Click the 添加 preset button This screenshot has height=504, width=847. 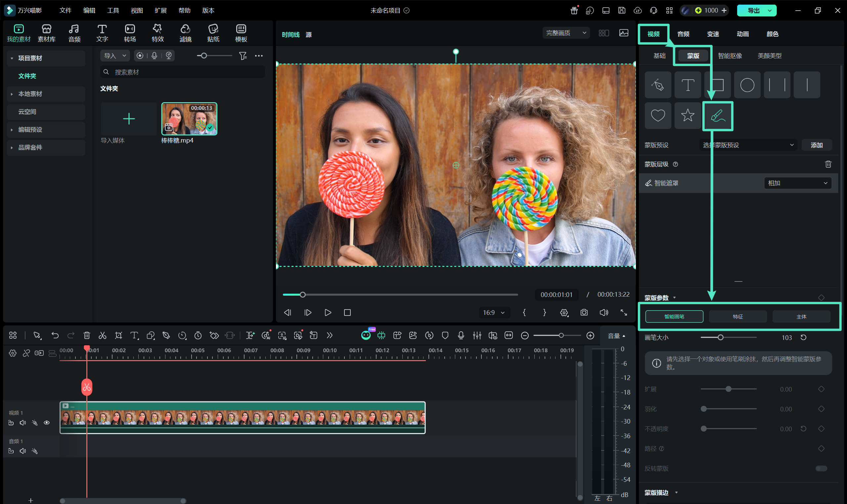point(817,145)
